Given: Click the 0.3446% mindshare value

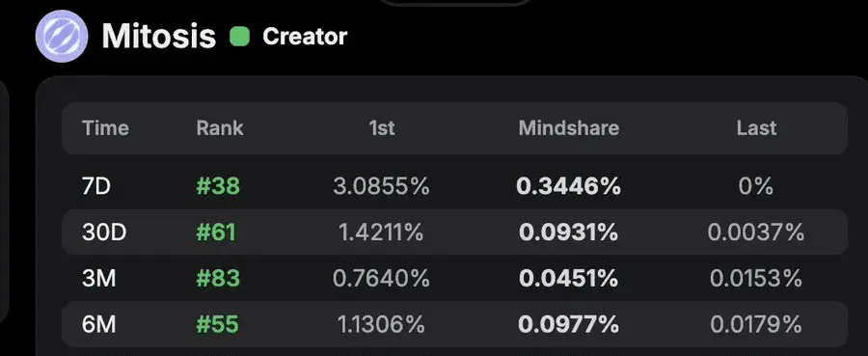Looking at the screenshot, I should 568,186.
